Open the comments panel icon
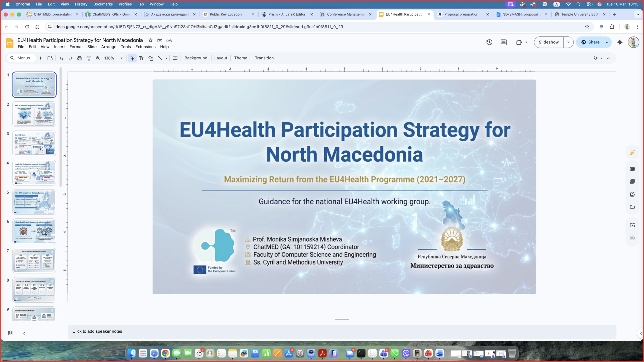This screenshot has height=362, width=644. point(504,42)
